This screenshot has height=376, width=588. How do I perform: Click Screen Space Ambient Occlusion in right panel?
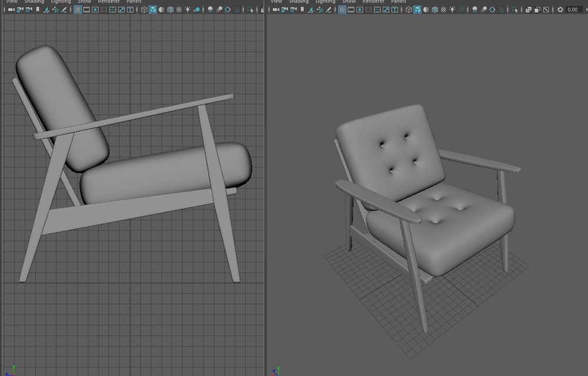[x=475, y=10]
